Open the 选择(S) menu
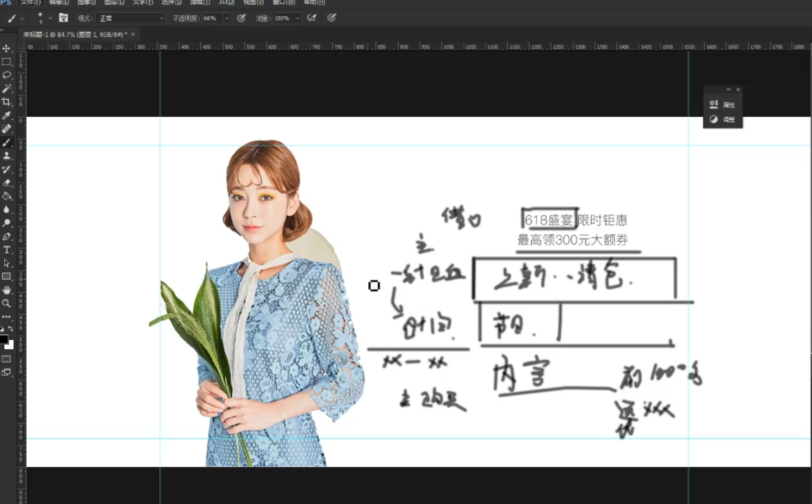This screenshot has height=504, width=812. (x=171, y=3)
